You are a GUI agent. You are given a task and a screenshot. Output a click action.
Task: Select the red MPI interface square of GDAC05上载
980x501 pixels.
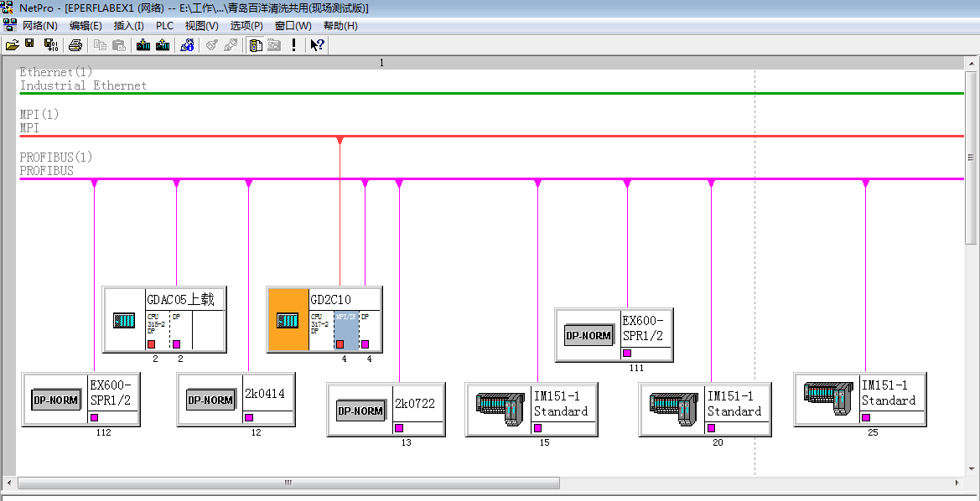point(151,344)
